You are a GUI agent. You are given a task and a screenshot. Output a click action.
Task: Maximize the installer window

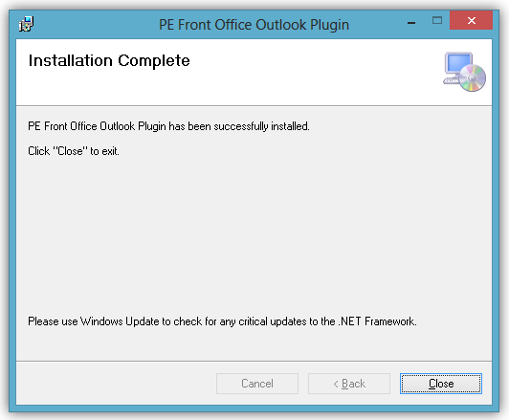[x=437, y=21]
